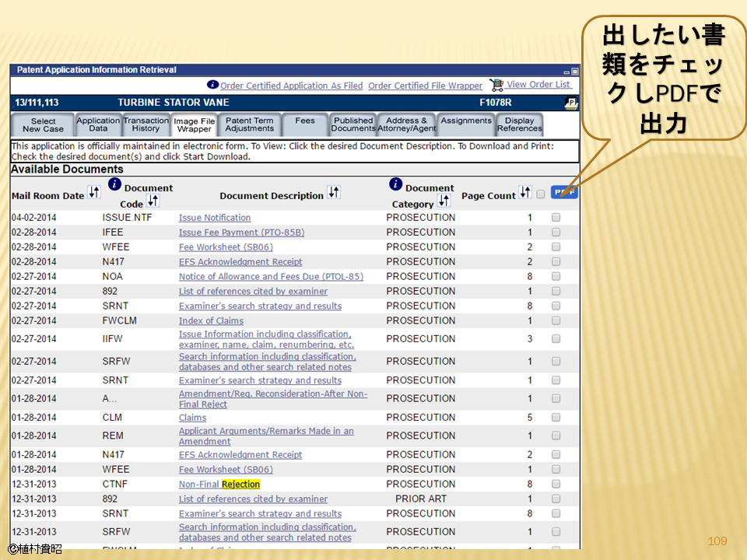Image resolution: width=747 pixels, height=560 pixels.
Task: Click the Document Category info icon
Action: pos(395,184)
